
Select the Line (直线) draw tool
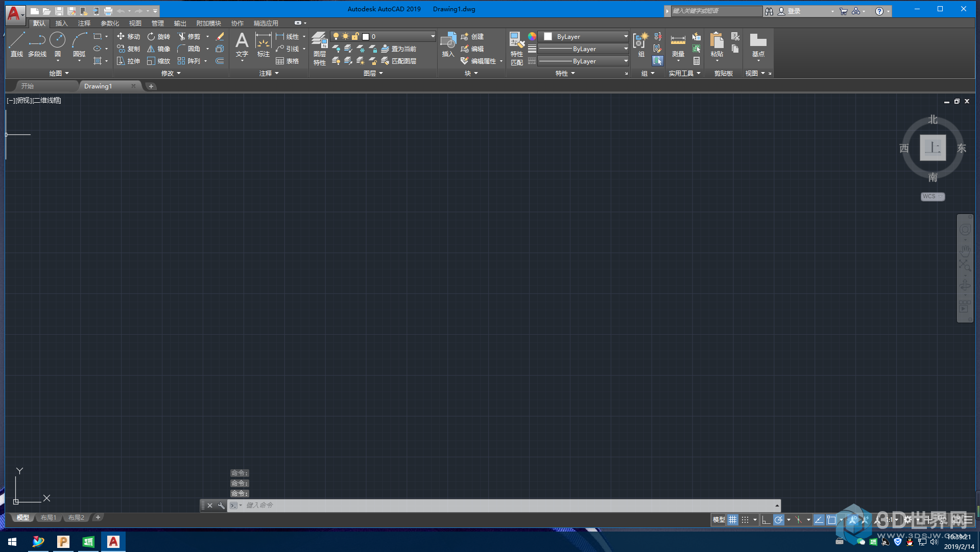coord(17,44)
